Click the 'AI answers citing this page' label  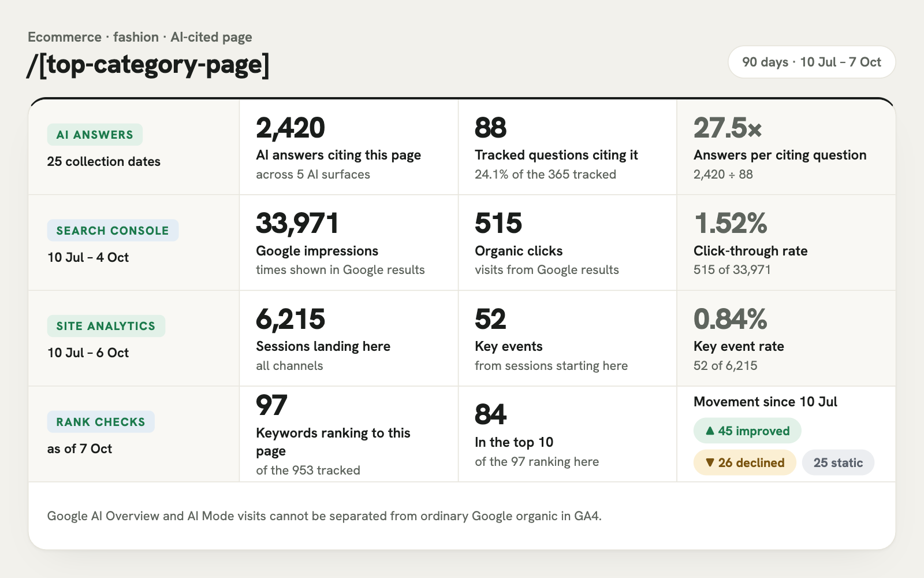338,155
